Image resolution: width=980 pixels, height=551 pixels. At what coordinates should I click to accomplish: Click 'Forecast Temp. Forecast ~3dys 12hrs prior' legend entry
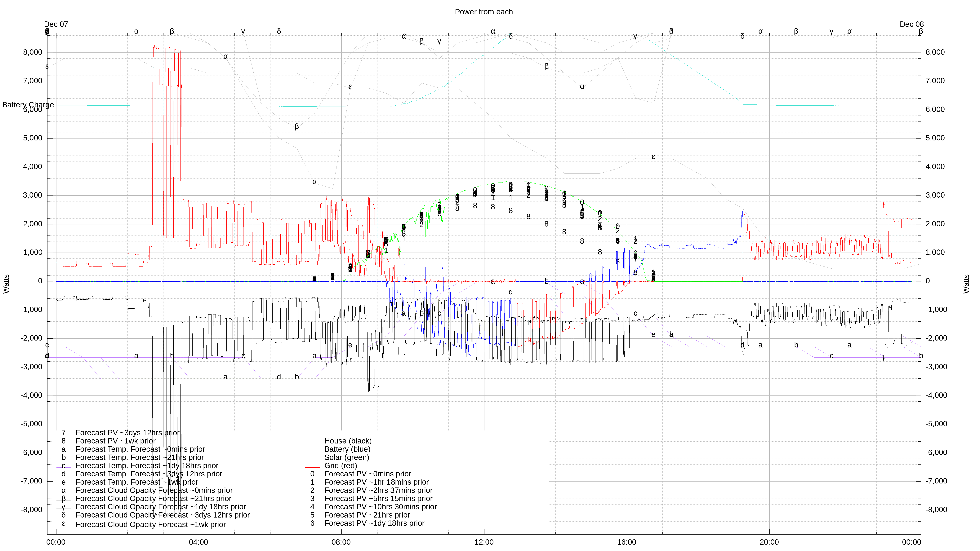(149, 474)
